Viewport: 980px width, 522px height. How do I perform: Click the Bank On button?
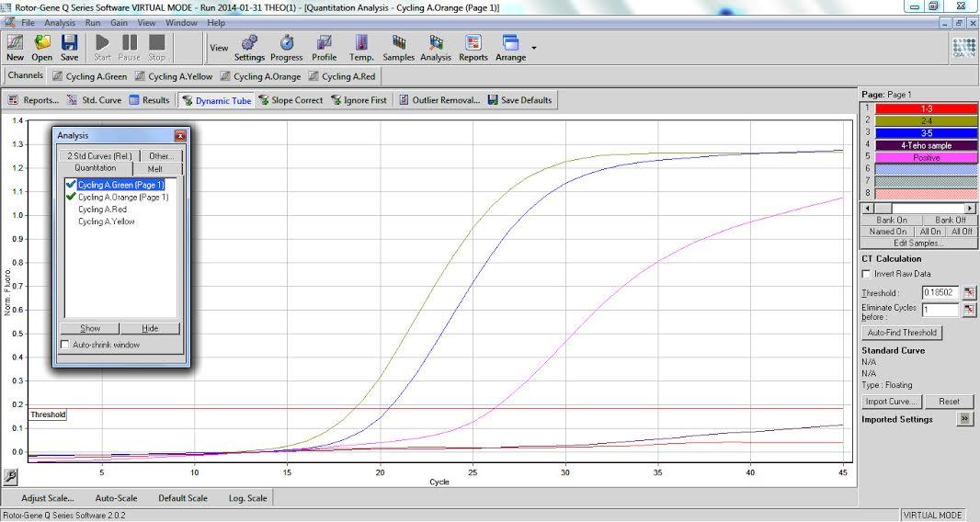click(x=892, y=220)
